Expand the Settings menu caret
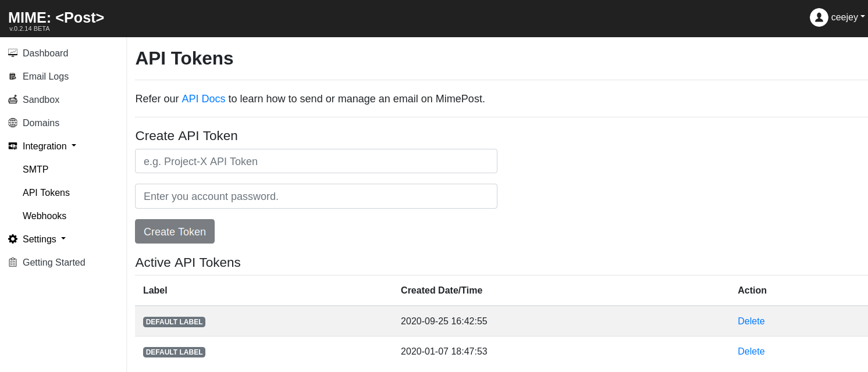Viewport: 868px width, 372px height. pos(63,239)
